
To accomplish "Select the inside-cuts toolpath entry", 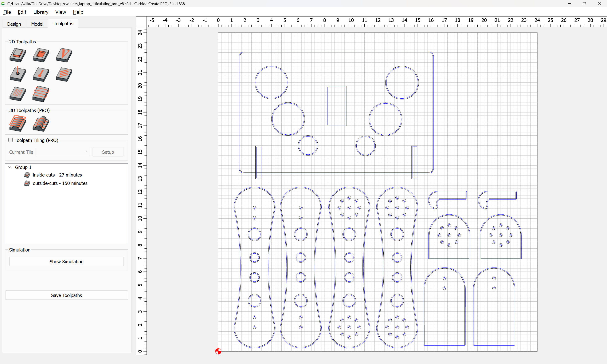I will click(57, 175).
